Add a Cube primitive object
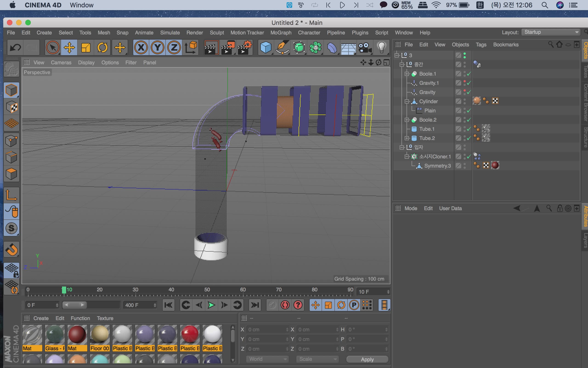The height and width of the screenshot is (368, 588). [266, 47]
